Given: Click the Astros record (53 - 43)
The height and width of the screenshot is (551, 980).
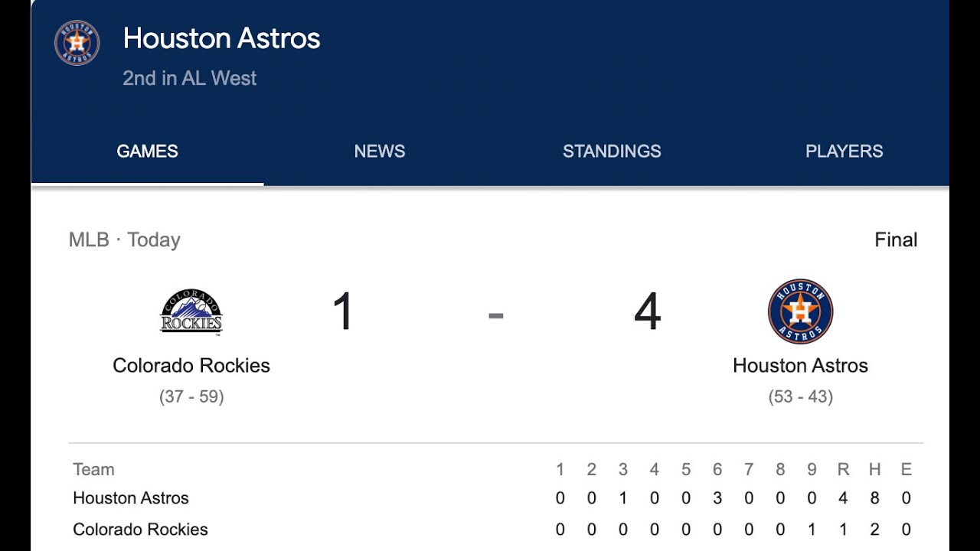Looking at the screenshot, I should pos(800,396).
